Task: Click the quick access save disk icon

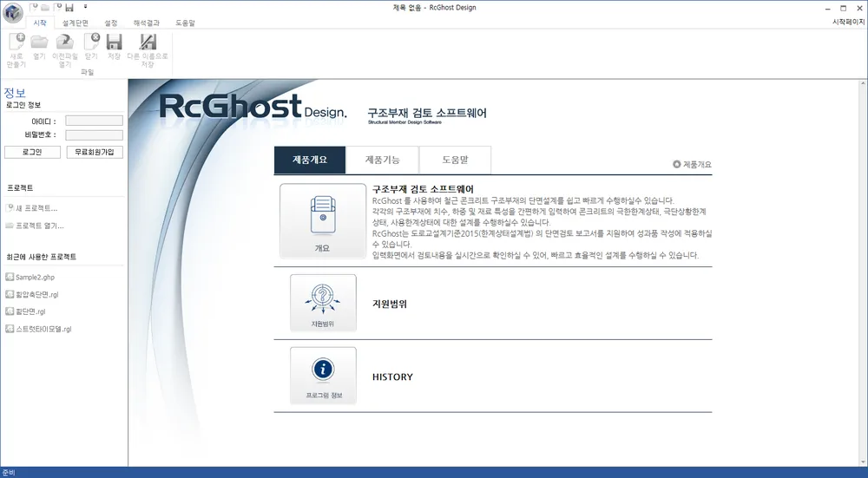Action: tap(69, 7)
